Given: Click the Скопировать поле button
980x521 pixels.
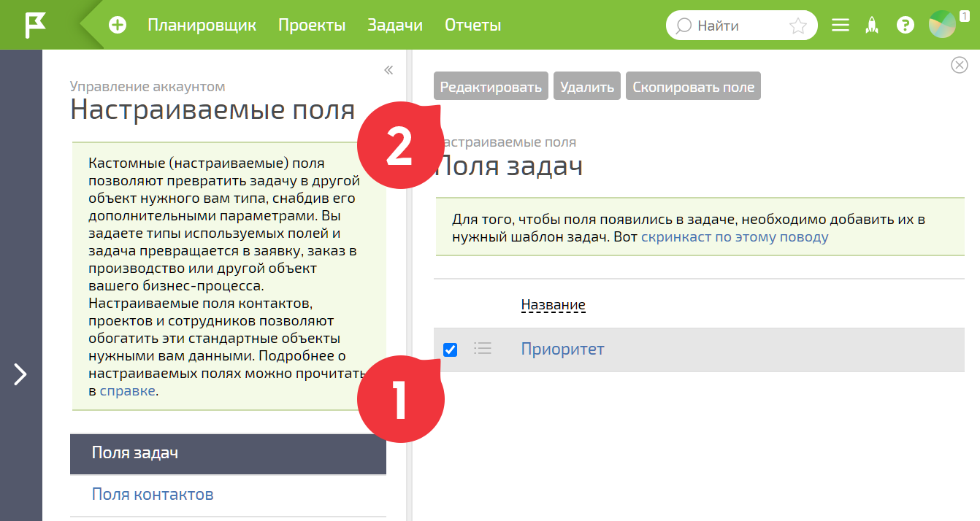Looking at the screenshot, I should [693, 86].
